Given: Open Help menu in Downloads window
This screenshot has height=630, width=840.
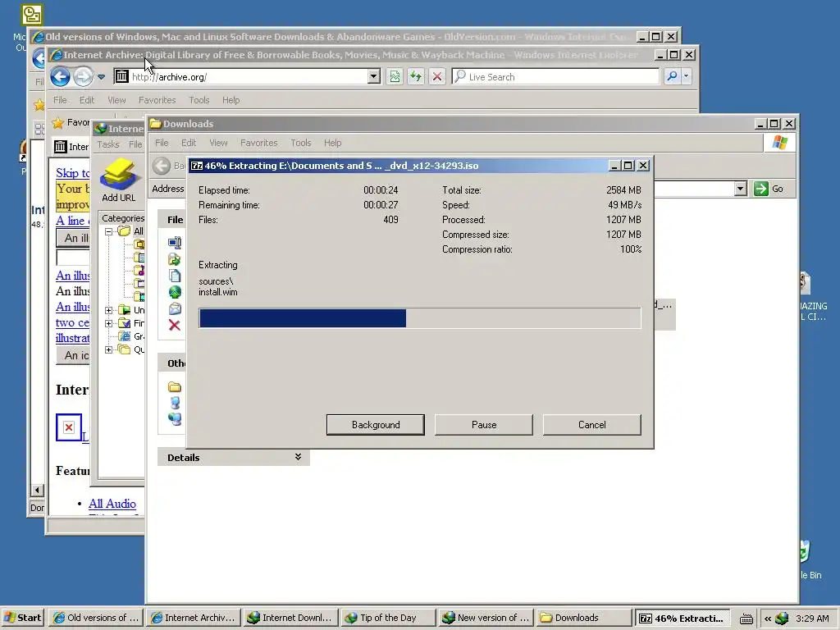Looking at the screenshot, I should point(332,143).
